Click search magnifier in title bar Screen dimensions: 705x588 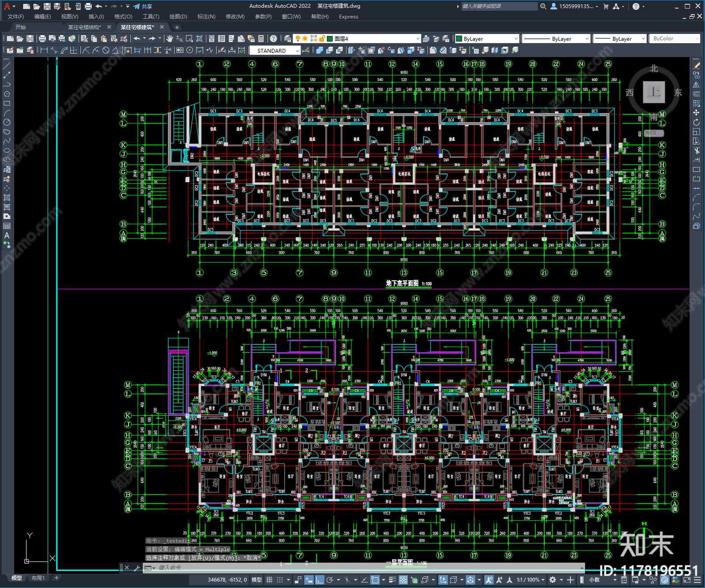[543, 6]
